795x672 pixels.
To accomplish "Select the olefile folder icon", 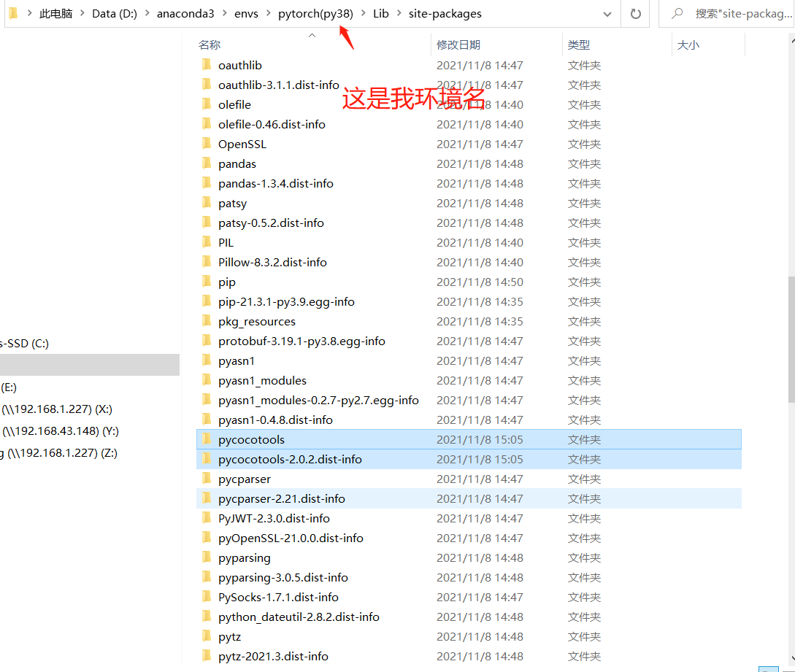I will coord(207,104).
